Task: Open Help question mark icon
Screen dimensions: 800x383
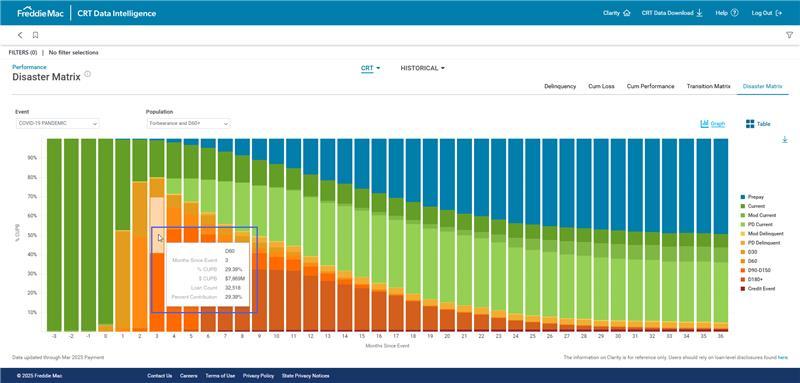Action: (734, 13)
